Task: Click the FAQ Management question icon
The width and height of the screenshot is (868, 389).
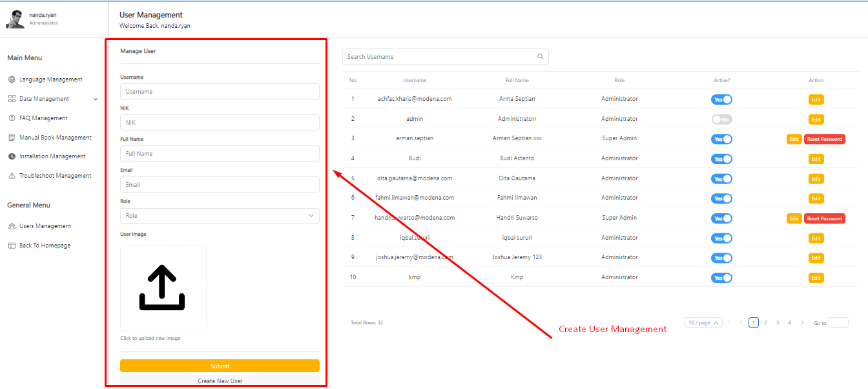Action: point(12,118)
